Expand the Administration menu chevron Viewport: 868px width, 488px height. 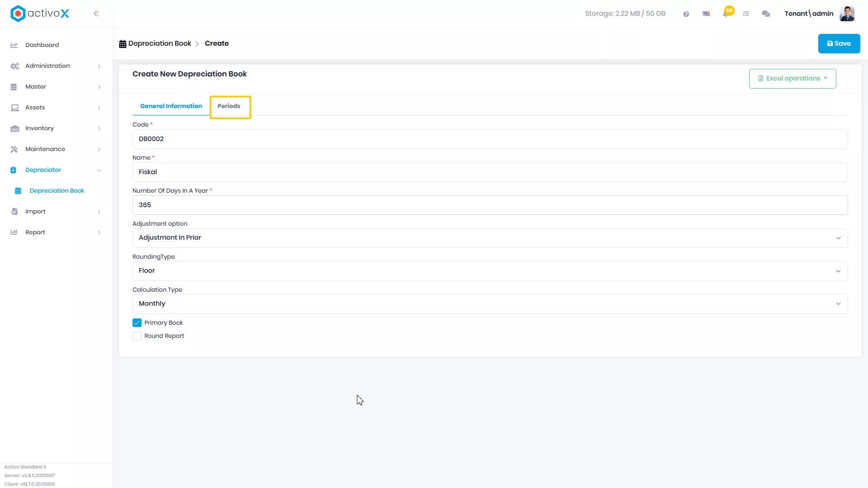click(99, 66)
